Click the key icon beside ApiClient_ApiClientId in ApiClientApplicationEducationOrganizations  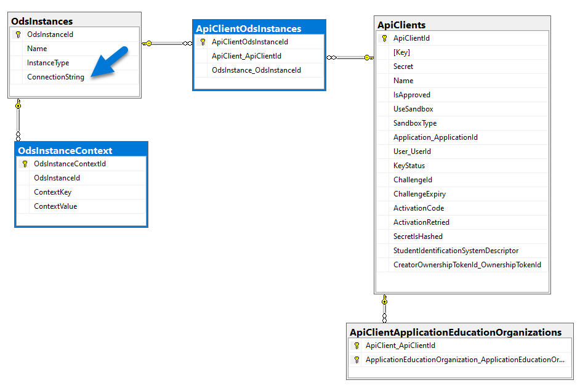pyautogui.click(x=356, y=346)
